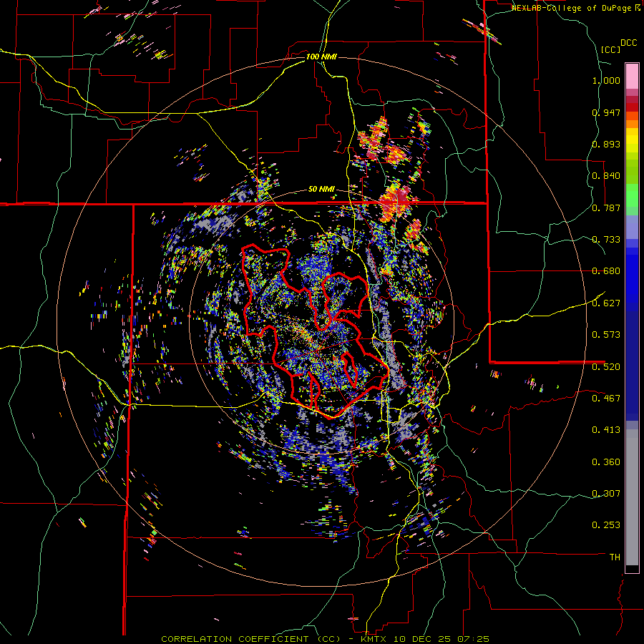
Task: Click the 0.787 scale label
Action: tap(606, 208)
